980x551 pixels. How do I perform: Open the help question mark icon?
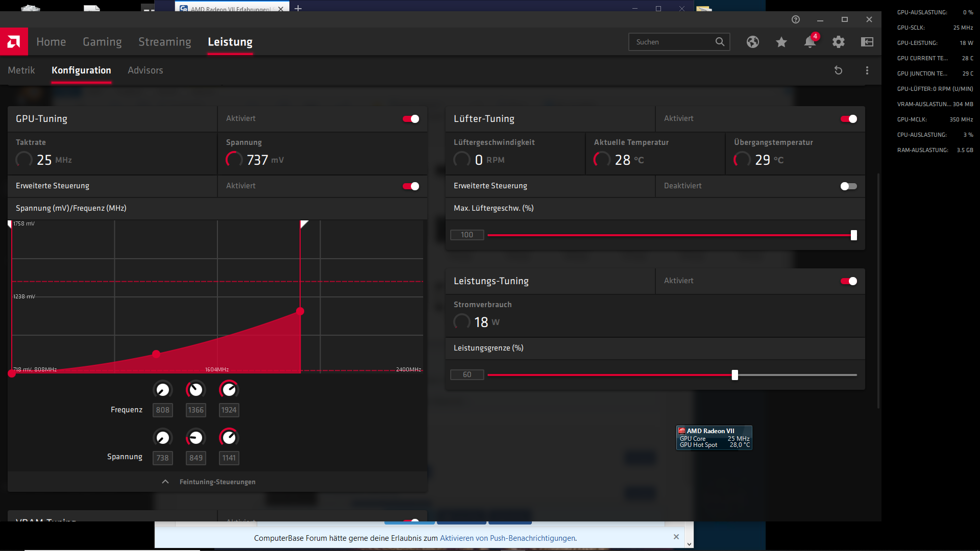795,19
